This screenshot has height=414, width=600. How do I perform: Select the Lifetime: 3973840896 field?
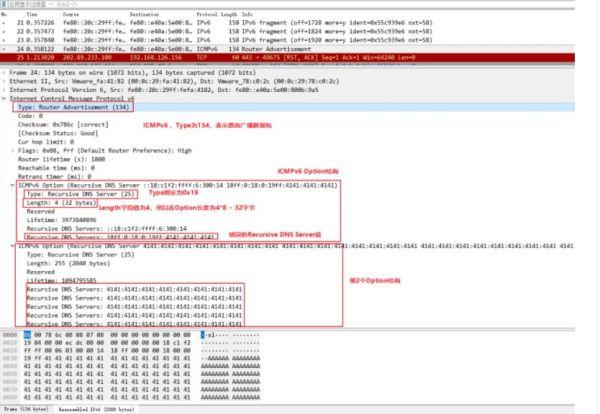click(62, 220)
